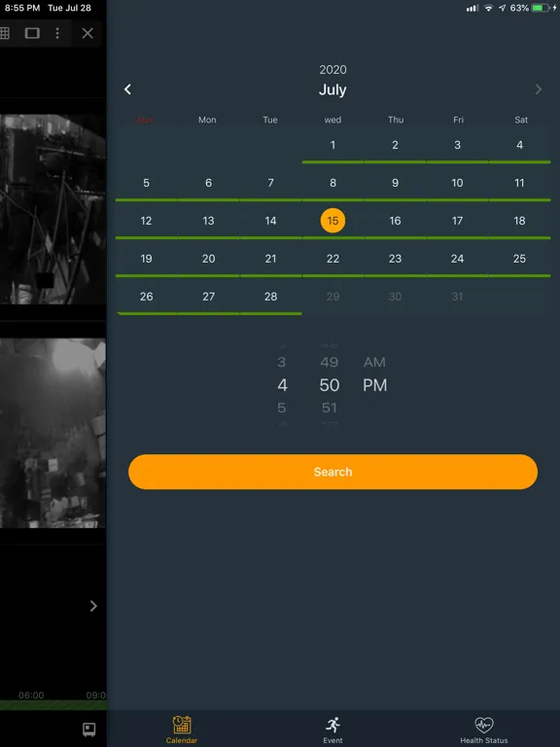Open the Event tab
Viewport: 560px width, 747px height.
tap(332, 729)
